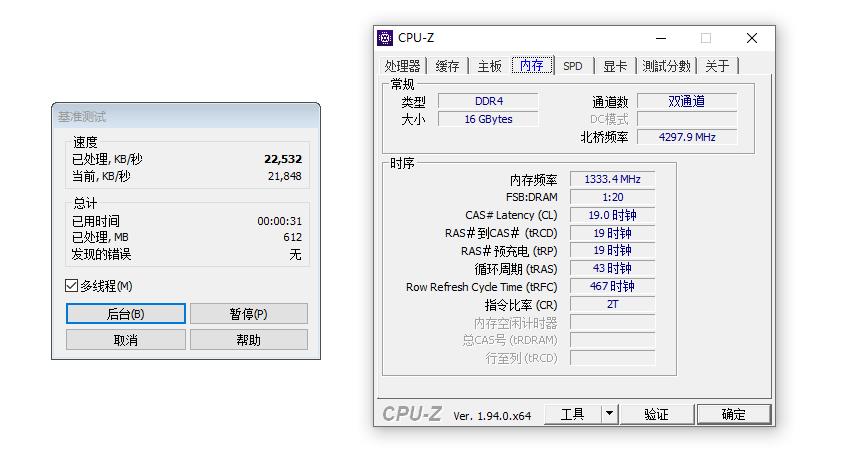Click the 2T command rate value
852x454 pixels.
click(x=612, y=304)
